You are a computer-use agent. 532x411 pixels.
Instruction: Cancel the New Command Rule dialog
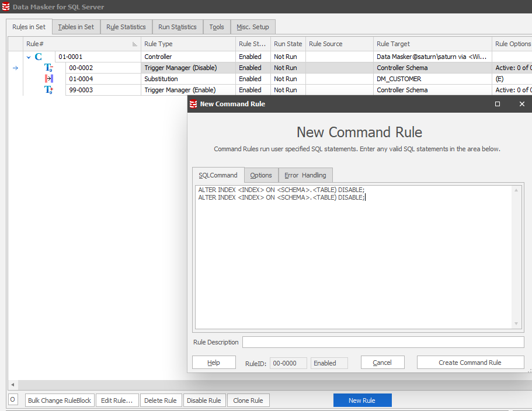[x=383, y=363]
